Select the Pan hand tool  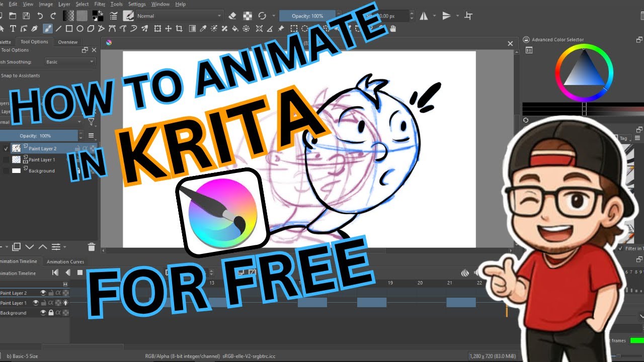point(393,29)
